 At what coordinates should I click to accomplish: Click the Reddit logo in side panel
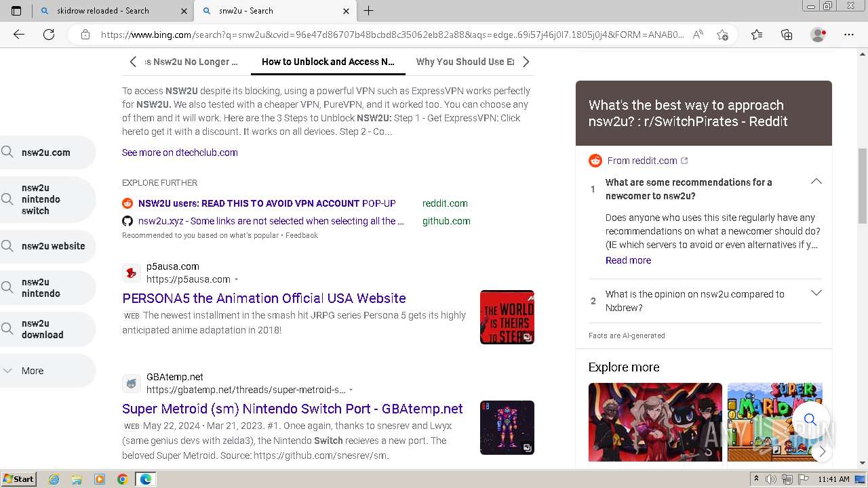[595, 161]
